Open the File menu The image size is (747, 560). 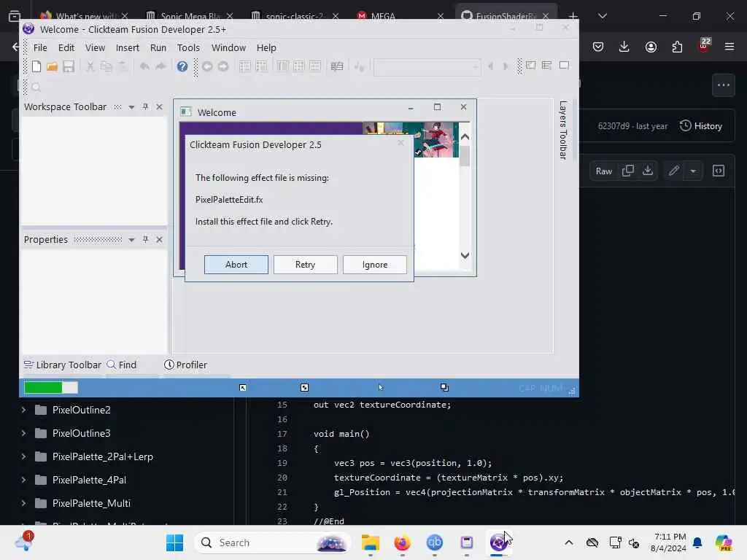tap(40, 47)
